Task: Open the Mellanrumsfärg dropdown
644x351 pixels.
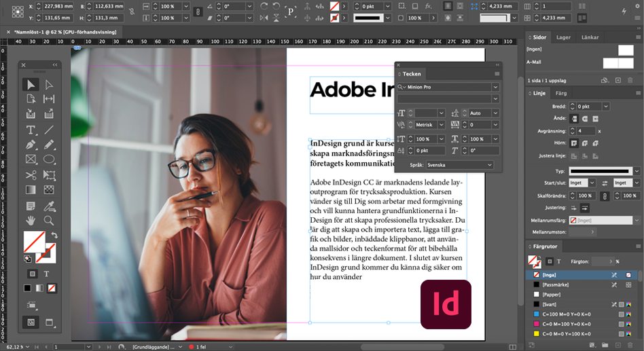Action: pos(637,221)
